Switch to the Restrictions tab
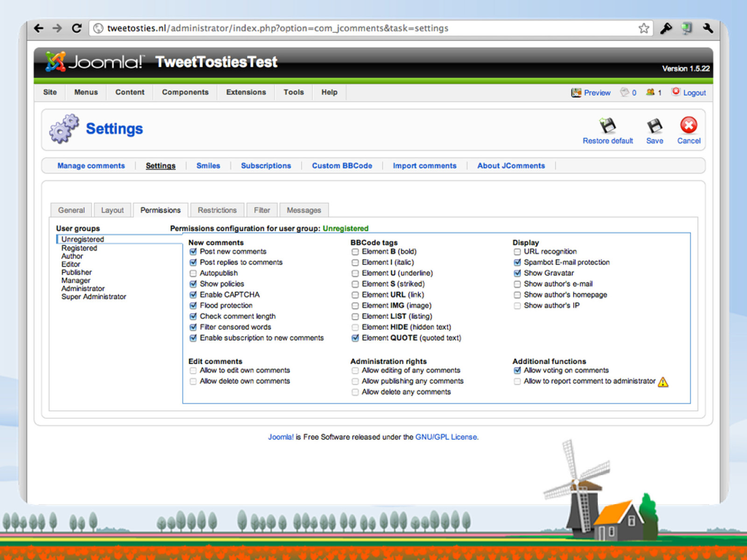This screenshot has height=560, width=747. coord(217,210)
